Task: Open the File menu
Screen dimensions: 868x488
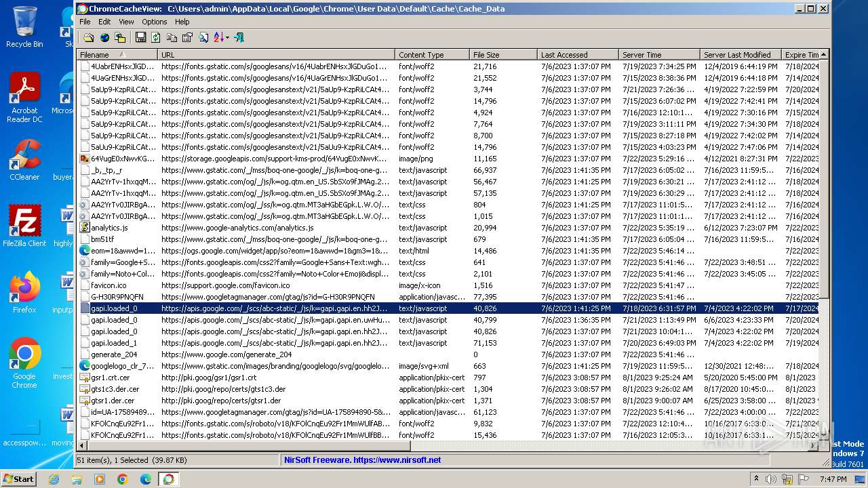Action: point(85,22)
